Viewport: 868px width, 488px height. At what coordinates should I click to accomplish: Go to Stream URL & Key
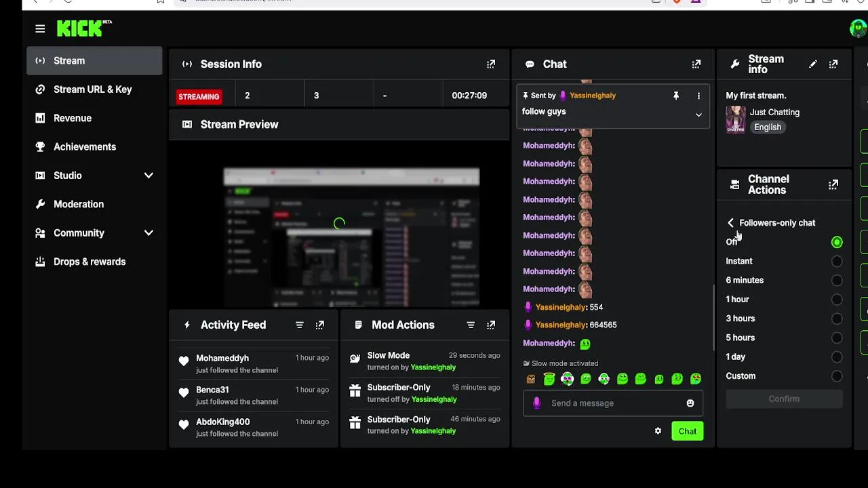tap(94, 89)
